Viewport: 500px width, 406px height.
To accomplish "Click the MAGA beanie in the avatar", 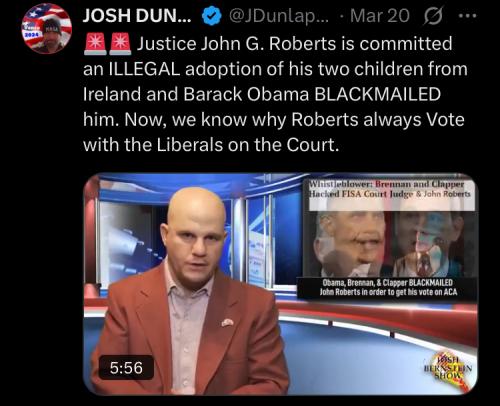I will [51, 26].
